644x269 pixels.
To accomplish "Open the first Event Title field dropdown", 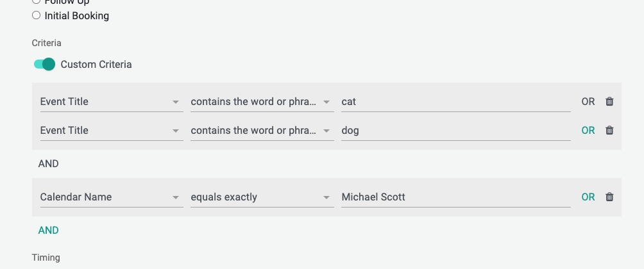I will coord(112,101).
